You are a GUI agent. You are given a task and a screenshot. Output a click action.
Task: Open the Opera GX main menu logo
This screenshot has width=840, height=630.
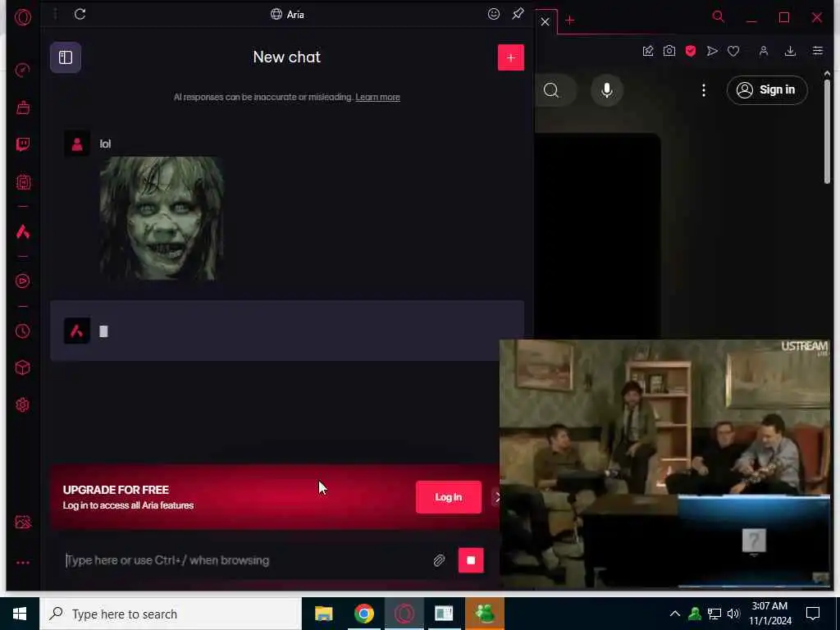pyautogui.click(x=23, y=17)
